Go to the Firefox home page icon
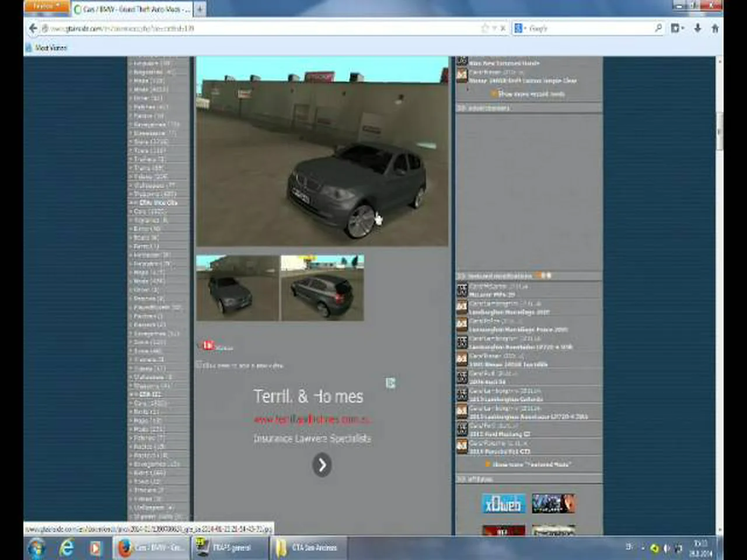747x560 pixels. pyautogui.click(x=715, y=28)
